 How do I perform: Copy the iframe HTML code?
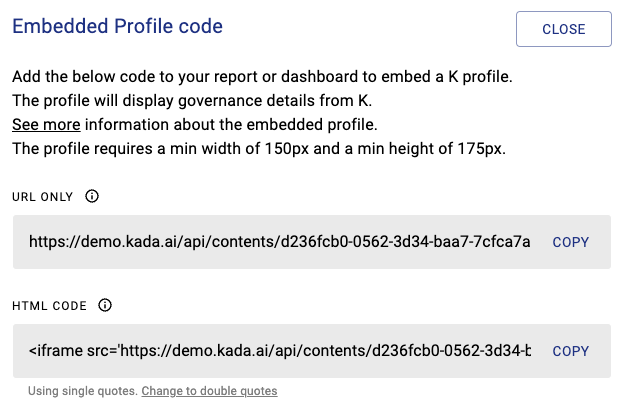(571, 351)
